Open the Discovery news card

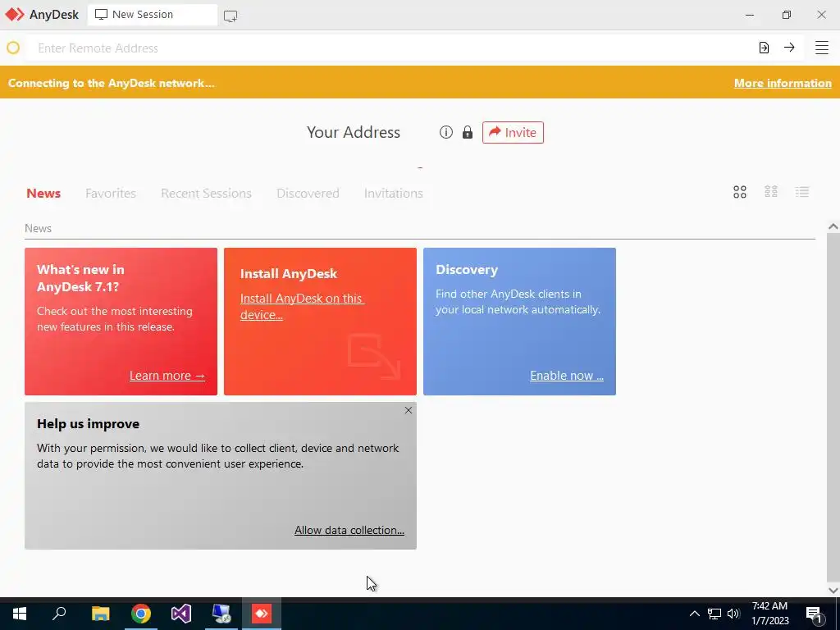(519, 322)
